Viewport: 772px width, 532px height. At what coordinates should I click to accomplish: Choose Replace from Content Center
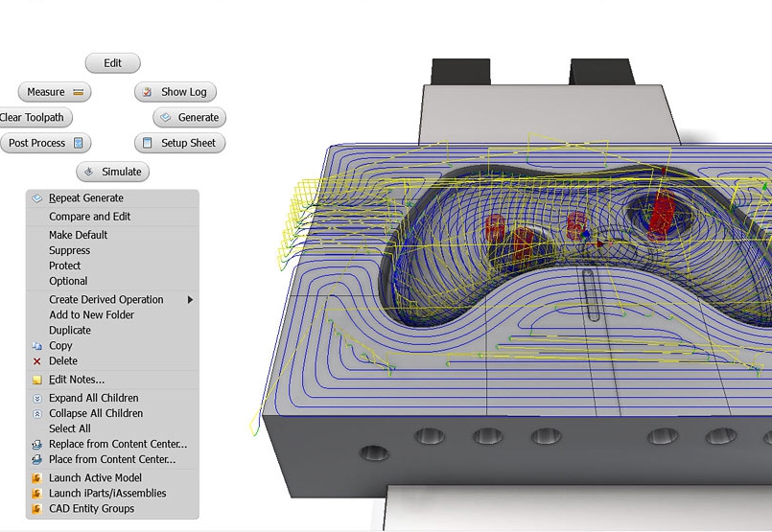click(117, 444)
